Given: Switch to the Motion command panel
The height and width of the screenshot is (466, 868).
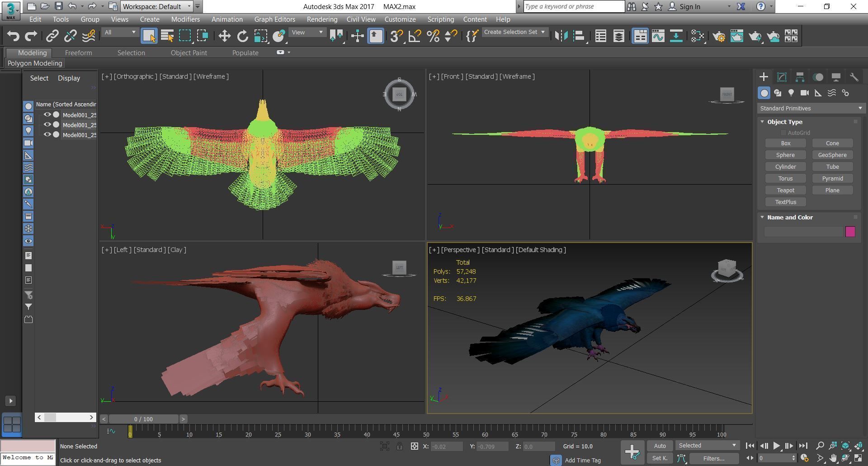Looking at the screenshot, I should point(818,77).
